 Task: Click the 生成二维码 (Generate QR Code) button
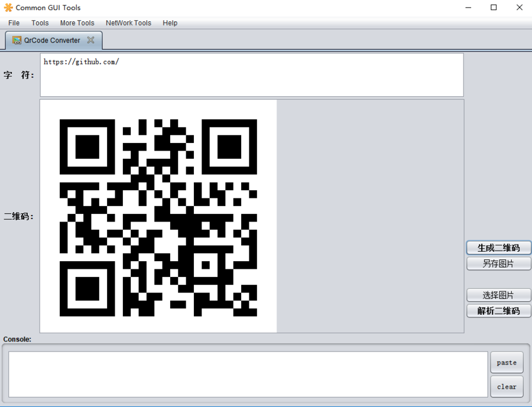point(498,248)
